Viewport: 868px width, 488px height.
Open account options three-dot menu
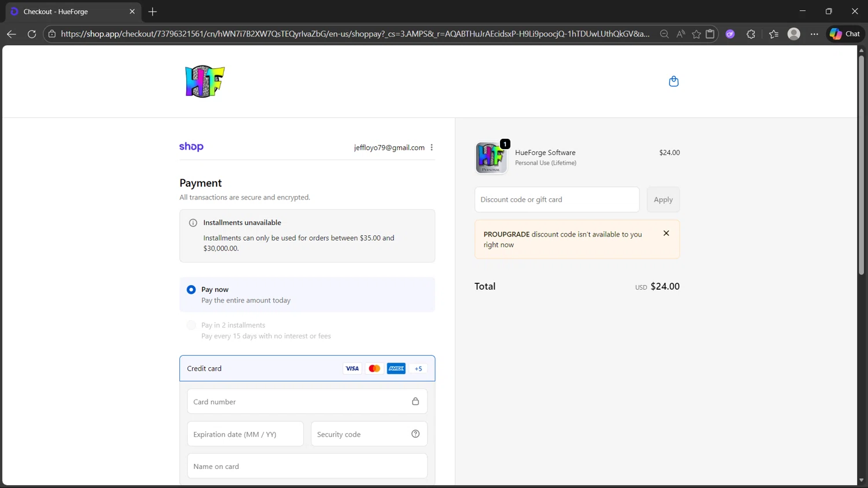pyautogui.click(x=432, y=147)
